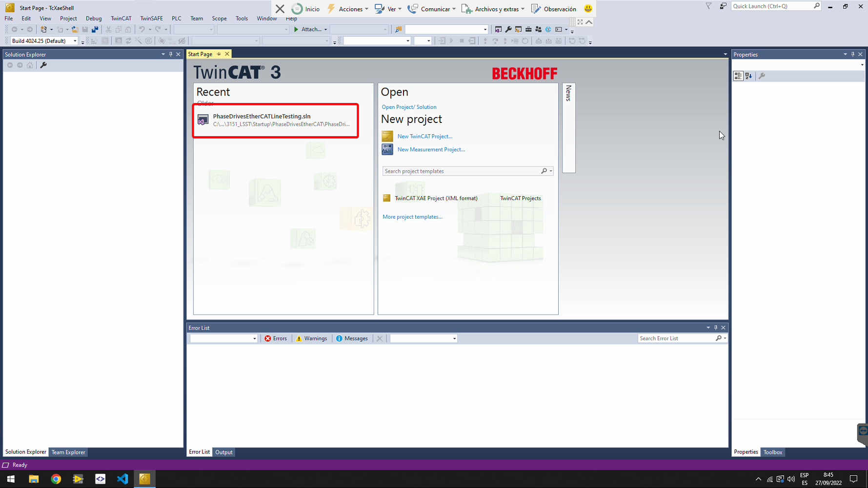Open Chrome from the Windows taskbar
Screen dimensions: 868x488
point(56,479)
